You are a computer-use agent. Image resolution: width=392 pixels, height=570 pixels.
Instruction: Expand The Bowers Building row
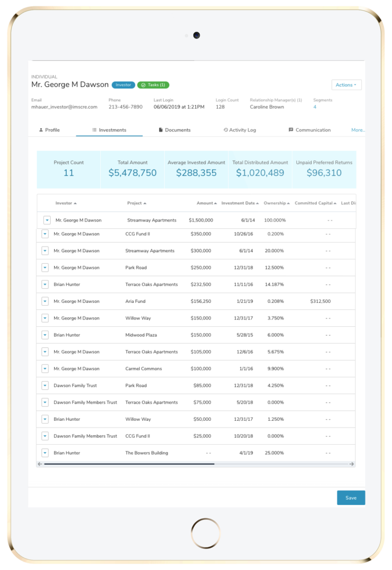[x=45, y=453]
